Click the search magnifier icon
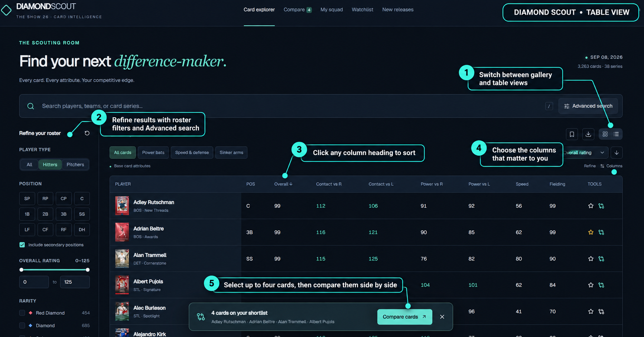The image size is (644, 337). [31, 106]
